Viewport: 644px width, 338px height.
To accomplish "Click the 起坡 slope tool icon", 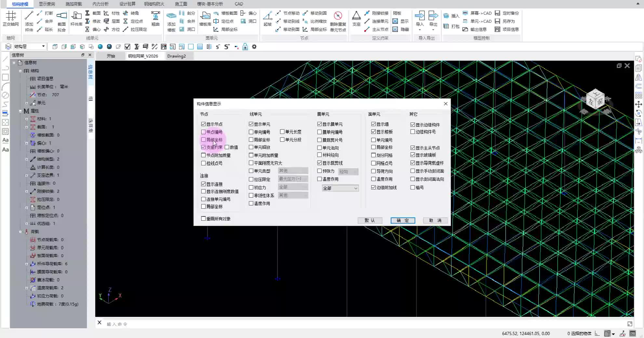I will (267, 16).
